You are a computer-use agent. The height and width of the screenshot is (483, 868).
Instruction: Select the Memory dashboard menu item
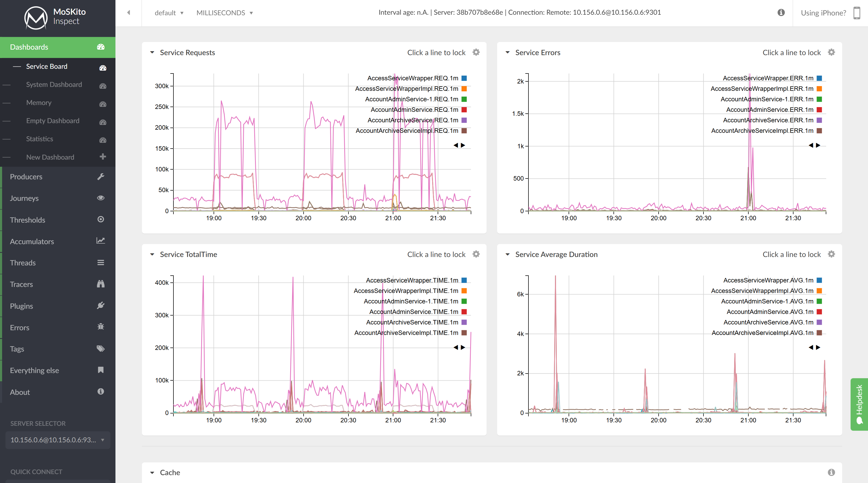39,102
